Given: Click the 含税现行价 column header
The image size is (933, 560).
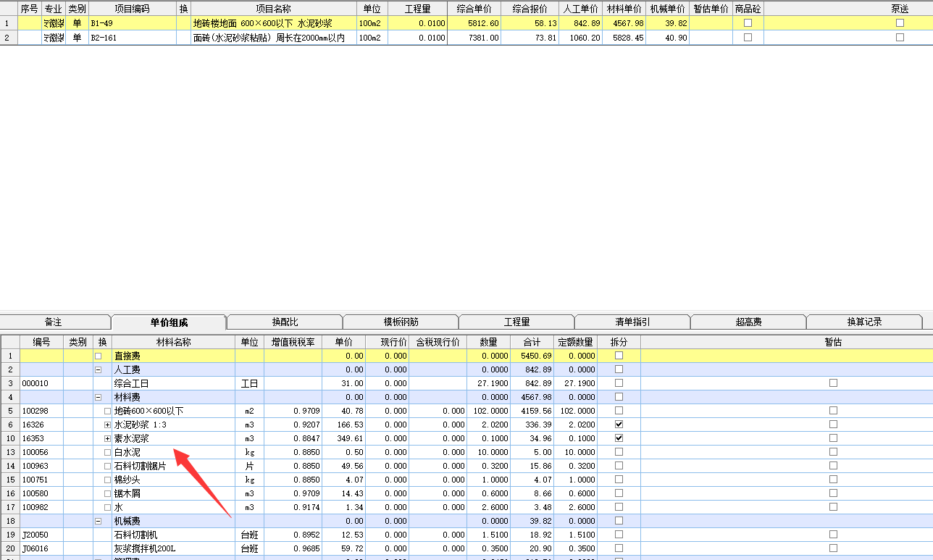Looking at the screenshot, I should tap(438, 342).
